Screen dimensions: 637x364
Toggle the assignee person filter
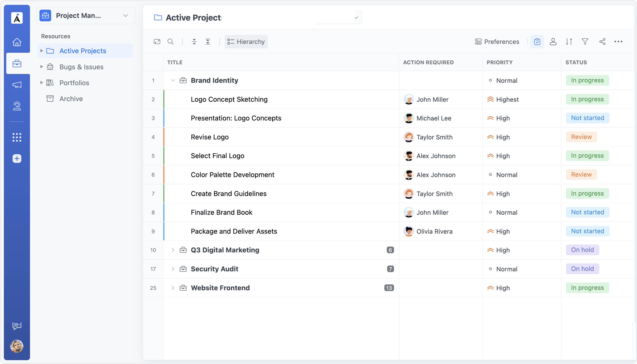point(553,41)
